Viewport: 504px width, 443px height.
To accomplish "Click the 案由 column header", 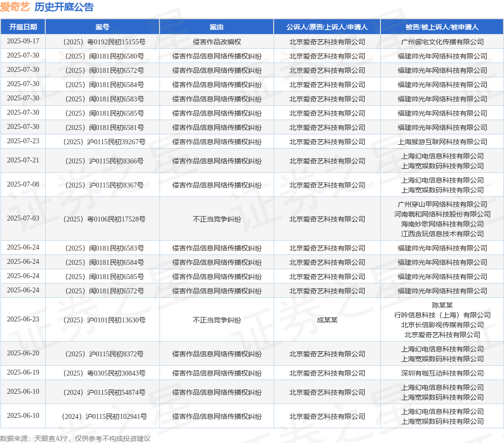I will pyautogui.click(x=217, y=27).
